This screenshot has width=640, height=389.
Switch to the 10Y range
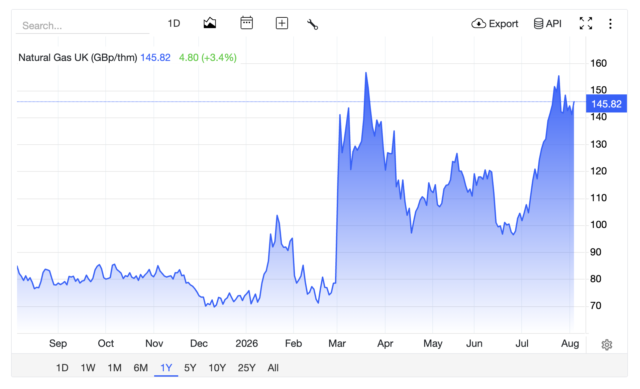pos(217,368)
